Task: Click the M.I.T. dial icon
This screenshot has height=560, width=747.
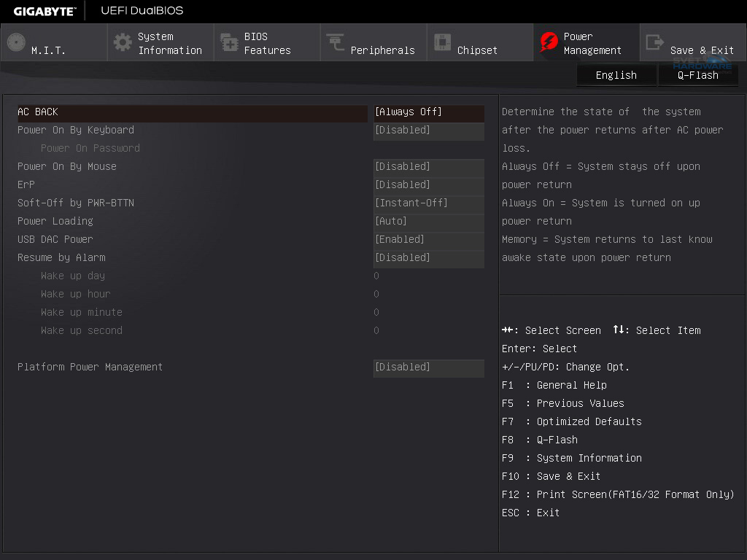Action: (x=16, y=43)
